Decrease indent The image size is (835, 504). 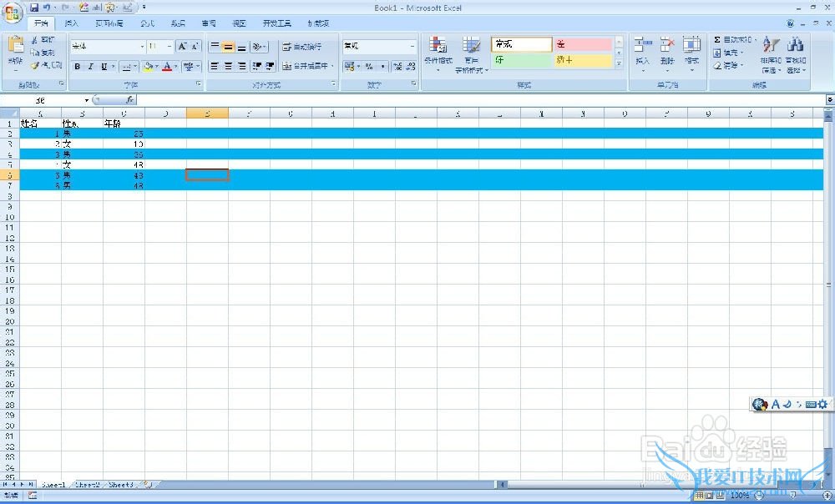(x=256, y=67)
